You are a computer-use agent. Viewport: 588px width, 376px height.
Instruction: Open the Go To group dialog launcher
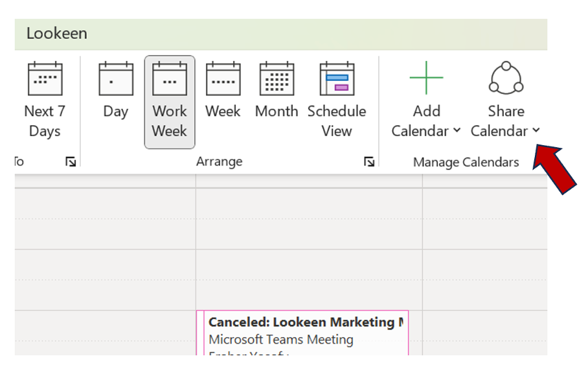[71, 162]
